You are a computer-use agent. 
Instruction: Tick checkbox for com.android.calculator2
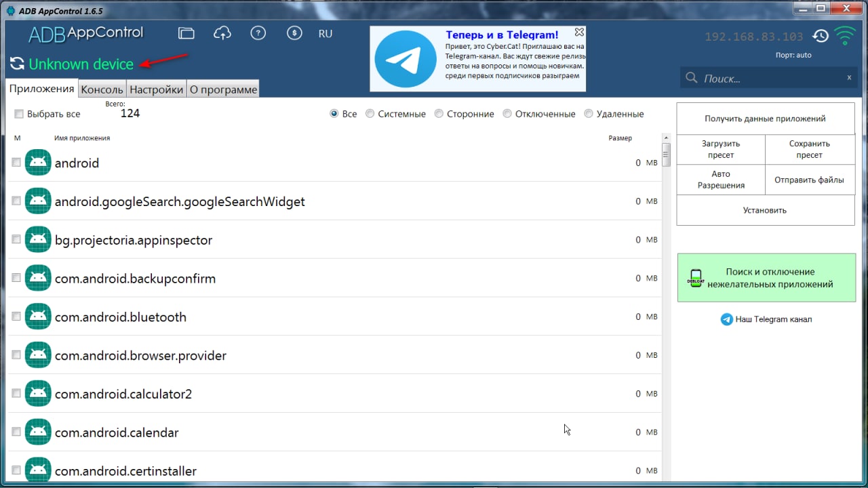click(x=16, y=394)
